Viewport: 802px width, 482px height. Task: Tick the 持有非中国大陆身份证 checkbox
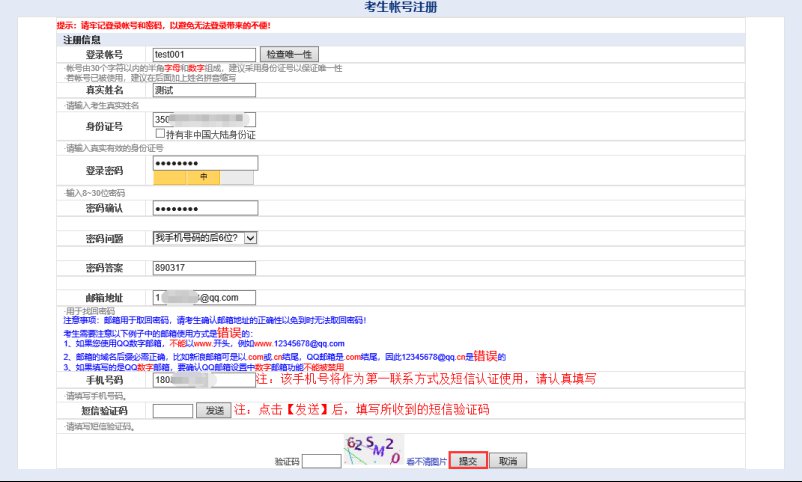point(160,133)
